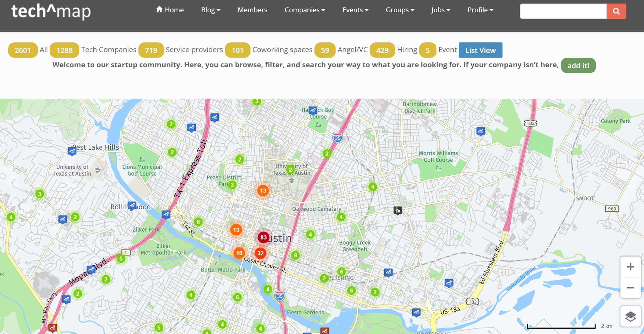Click the Home house icon

(159, 9)
